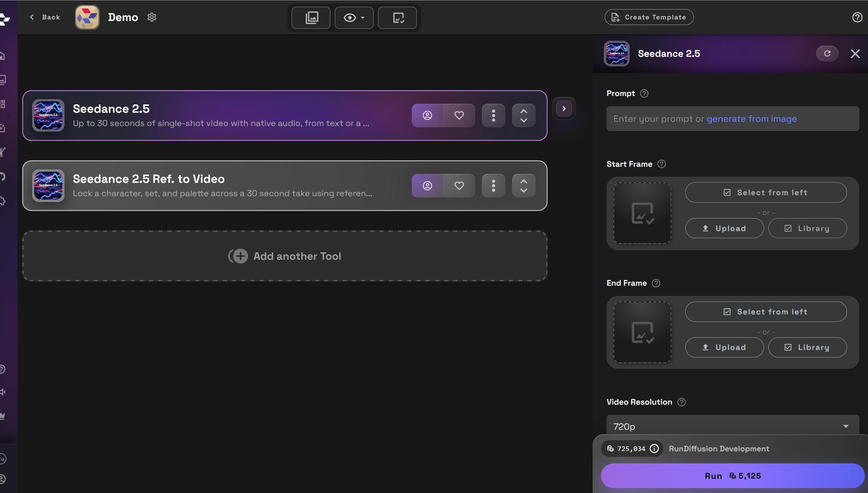Click the Prompt input field
This screenshot has height=493, width=868.
[x=733, y=119]
